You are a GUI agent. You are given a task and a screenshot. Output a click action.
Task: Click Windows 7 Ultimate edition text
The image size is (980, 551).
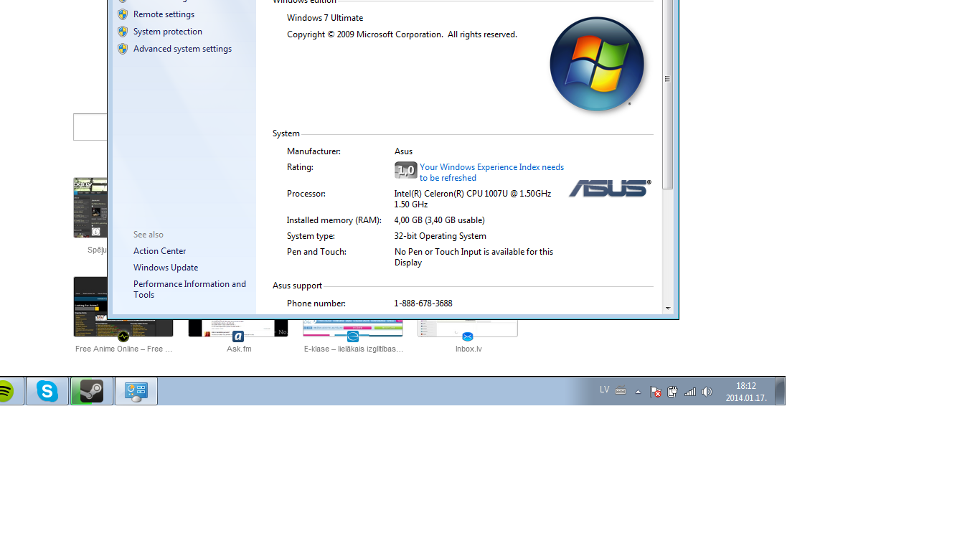pos(325,18)
